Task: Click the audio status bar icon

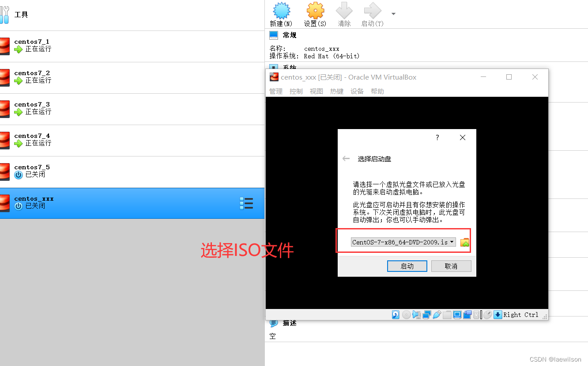Action: pyautogui.click(x=417, y=315)
